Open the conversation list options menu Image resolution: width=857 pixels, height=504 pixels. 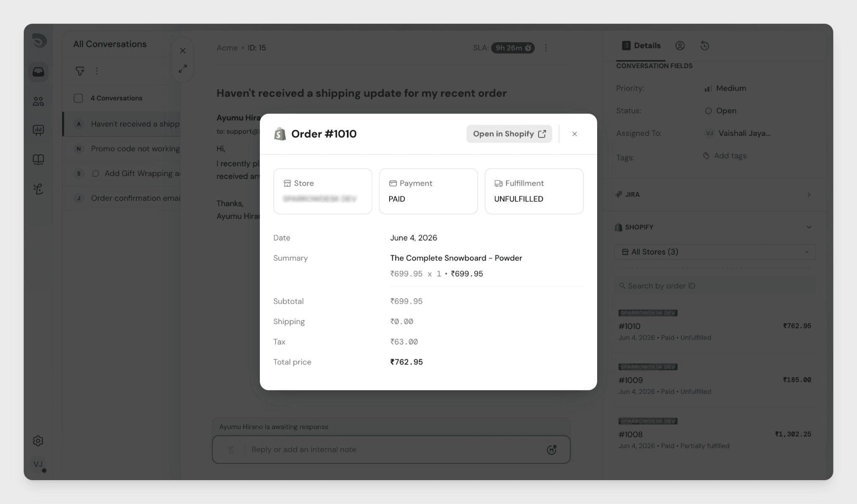97,71
